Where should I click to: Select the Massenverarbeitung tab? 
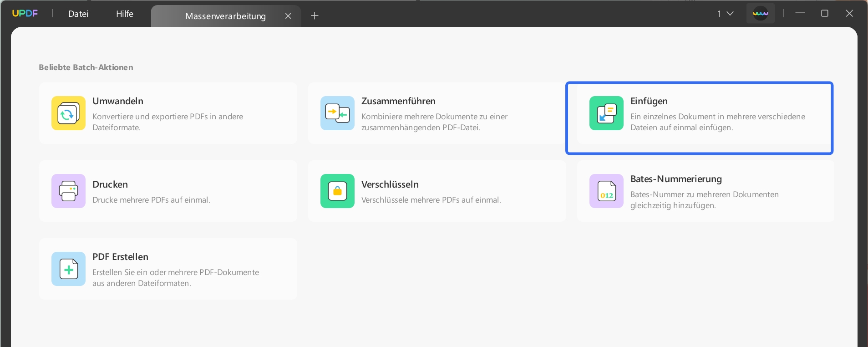226,16
